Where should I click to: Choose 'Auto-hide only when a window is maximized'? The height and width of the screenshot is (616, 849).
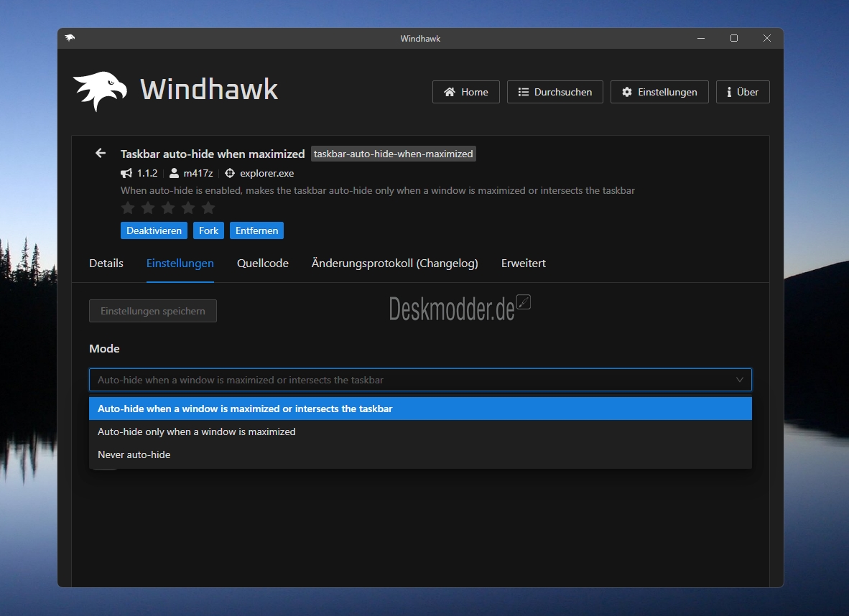[x=420, y=432]
